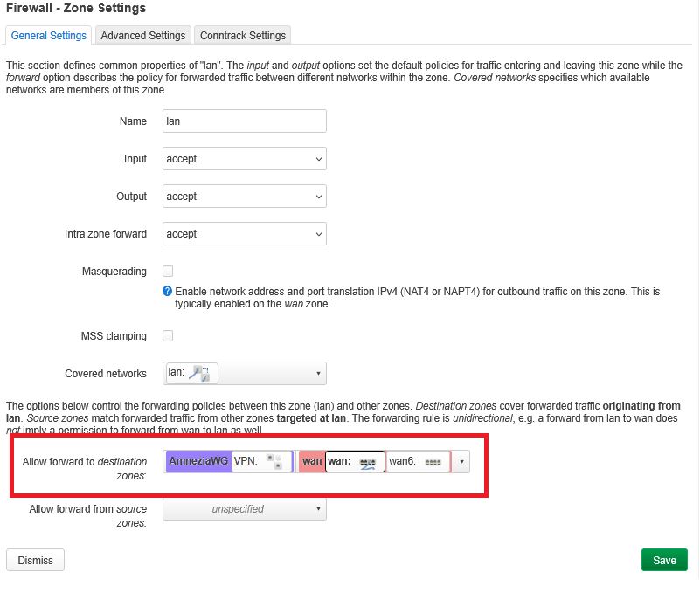The width and height of the screenshot is (700, 593).
Task: Enable the Masquerading checkbox
Action: coord(168,272)
